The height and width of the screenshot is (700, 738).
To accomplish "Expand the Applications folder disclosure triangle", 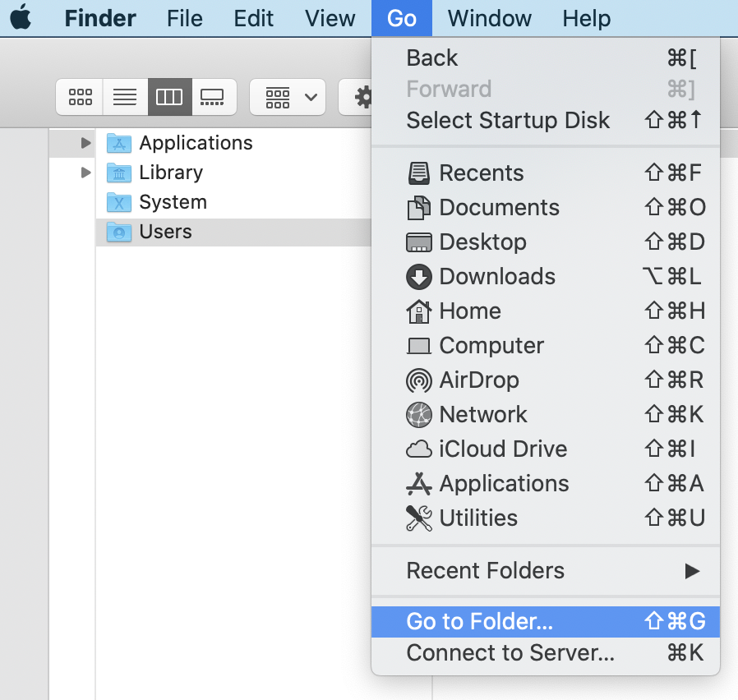I will (85, 143).
